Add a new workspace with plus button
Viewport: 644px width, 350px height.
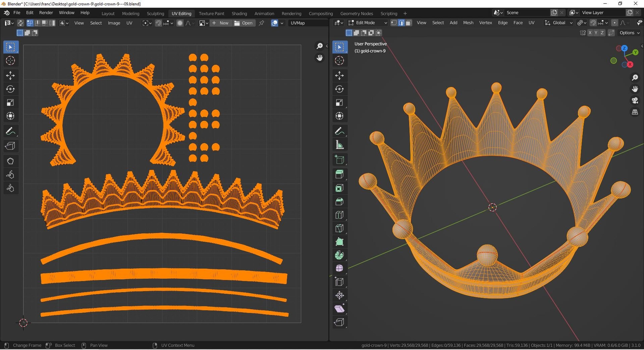(x=405, y=13)
